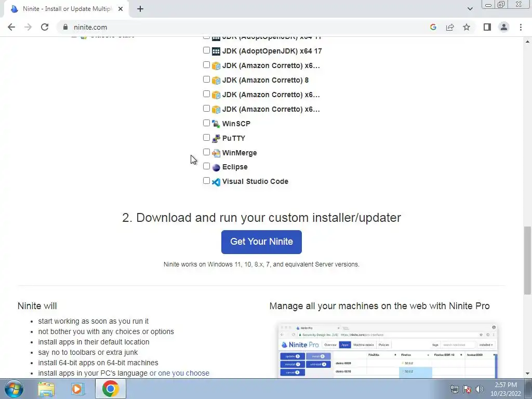Click the Ninite Pro screenshot thumbnail
Viewport: 532px width, 399px height.
click(x=388, y=351)
